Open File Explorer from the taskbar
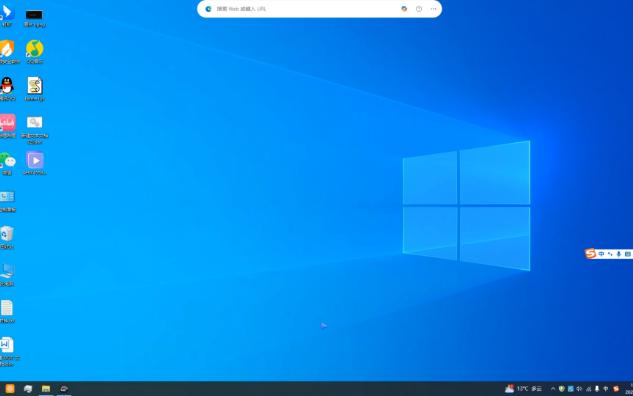 46,389
